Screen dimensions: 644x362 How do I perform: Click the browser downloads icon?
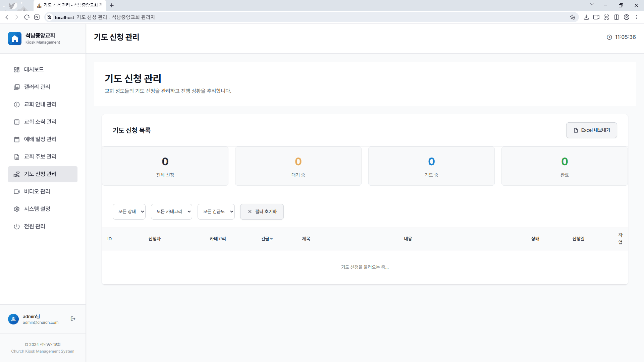586,17
